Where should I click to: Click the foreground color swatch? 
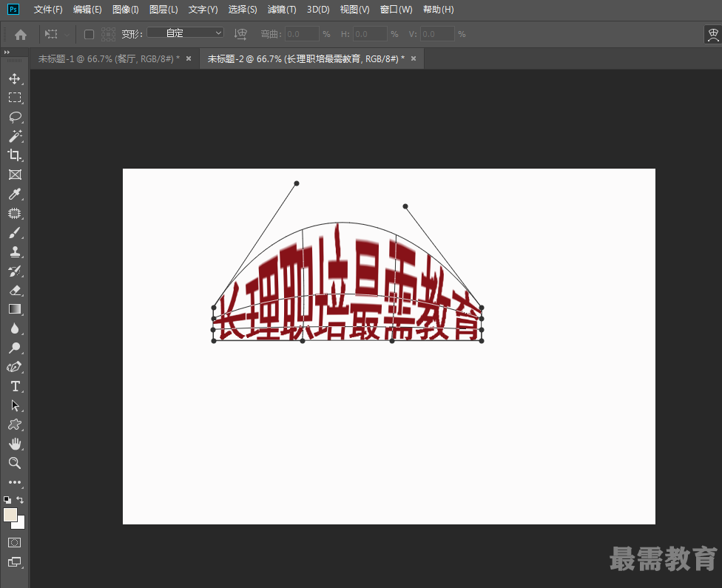click(10, 515)
